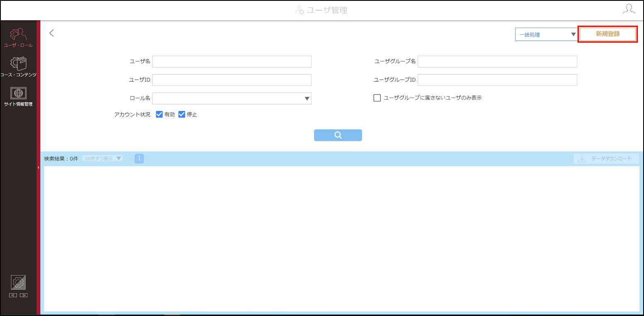
Task: Focus the ユーザ名 input field
Action: [x=232, y=61]
